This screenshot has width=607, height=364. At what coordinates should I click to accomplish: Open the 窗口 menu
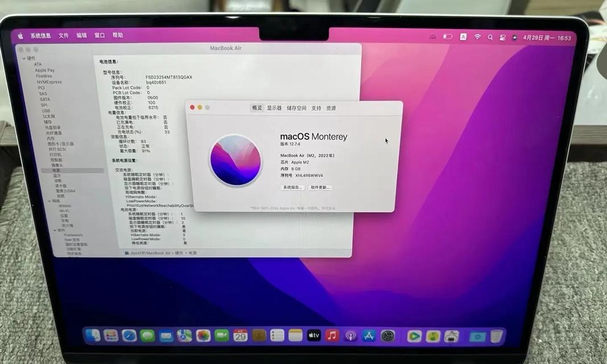click(100, 35)
